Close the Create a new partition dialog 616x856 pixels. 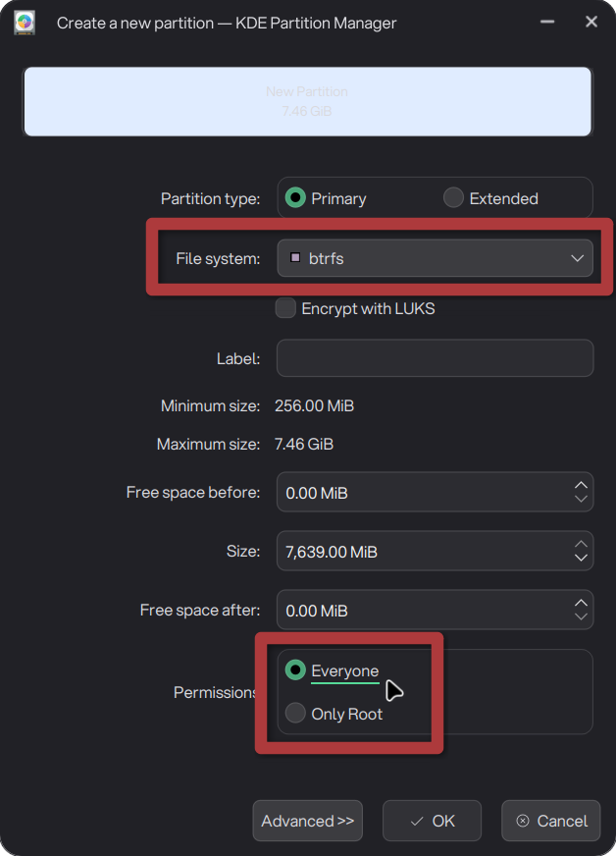click(591, 22)
